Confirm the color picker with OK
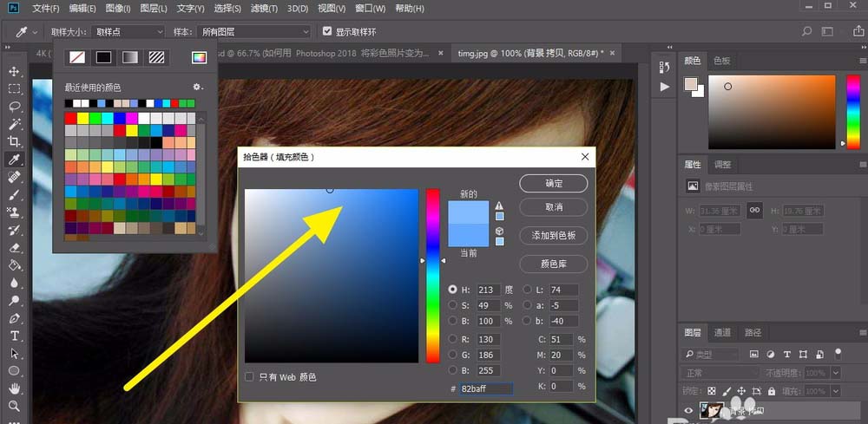This screenshot has width=868, height=424. [554, 184]
